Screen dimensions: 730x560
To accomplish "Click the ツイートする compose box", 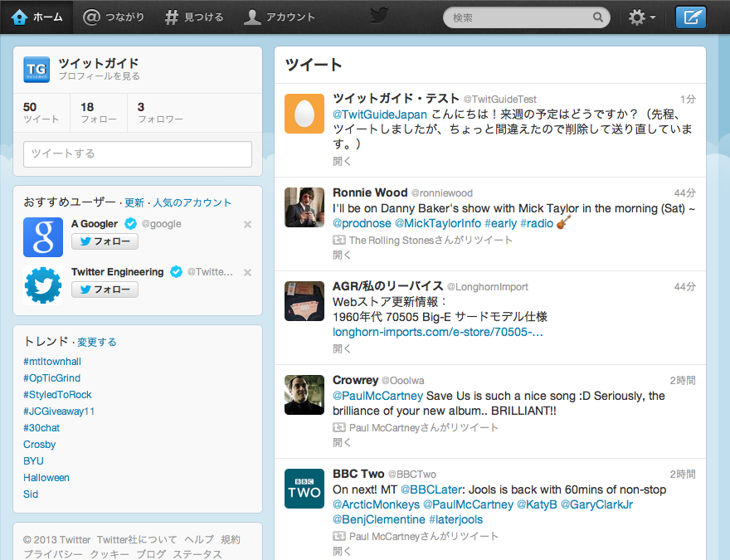I will 138,154.
